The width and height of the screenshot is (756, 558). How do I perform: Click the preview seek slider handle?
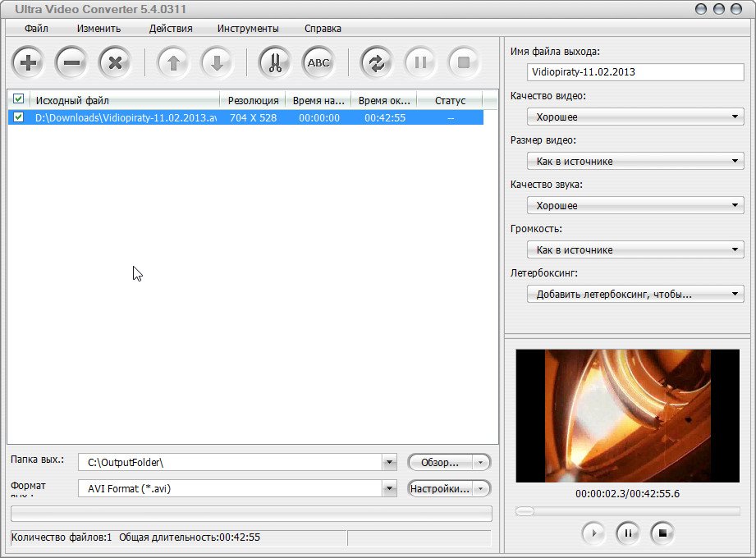tap(525, 511)
